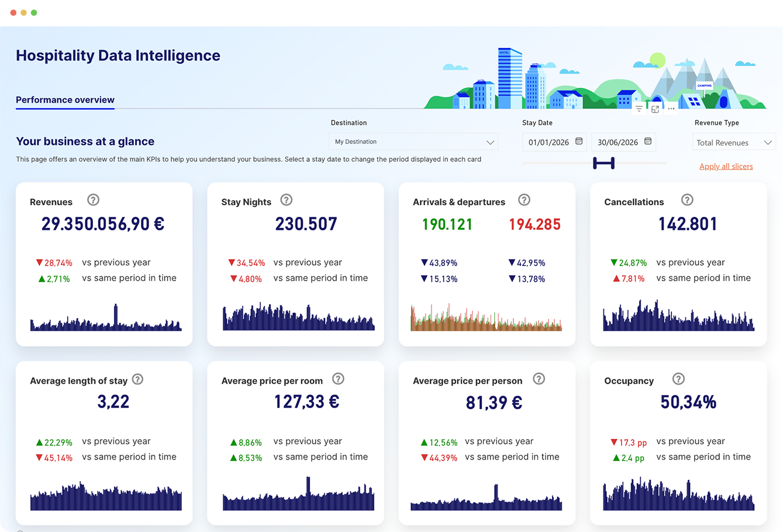Viewport: 783px width, 532px height.
Task: Show help for Arrivals & departures
Action: (524, 200)
